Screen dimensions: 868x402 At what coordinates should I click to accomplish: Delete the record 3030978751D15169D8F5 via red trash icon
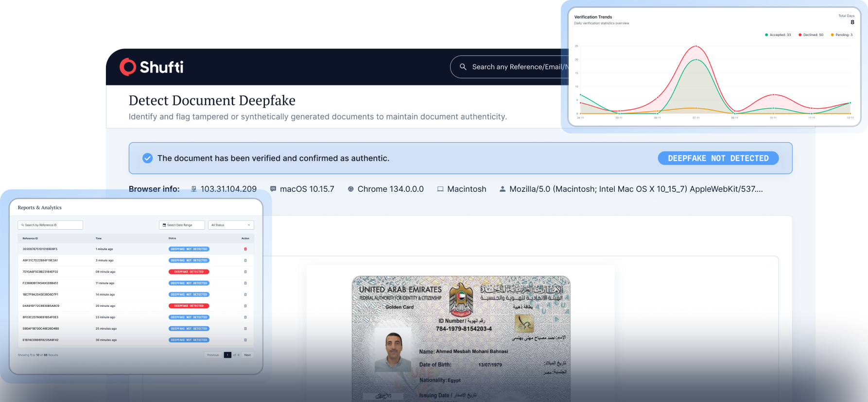click(x=245, y=249)
